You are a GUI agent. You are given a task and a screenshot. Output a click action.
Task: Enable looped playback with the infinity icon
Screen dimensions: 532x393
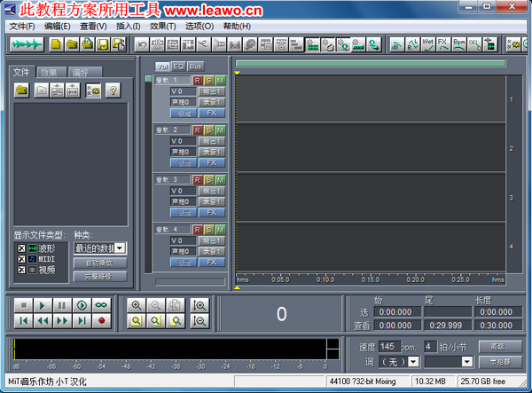click(101, 305)
